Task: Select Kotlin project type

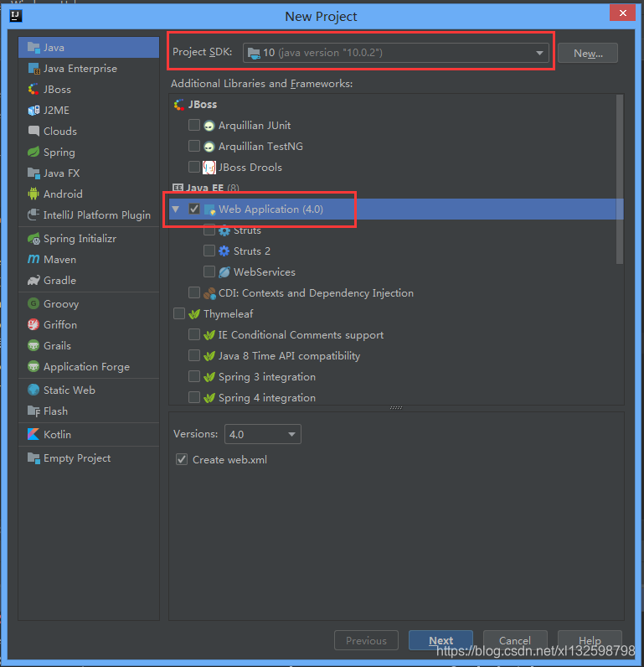Action: pos(89,434)
